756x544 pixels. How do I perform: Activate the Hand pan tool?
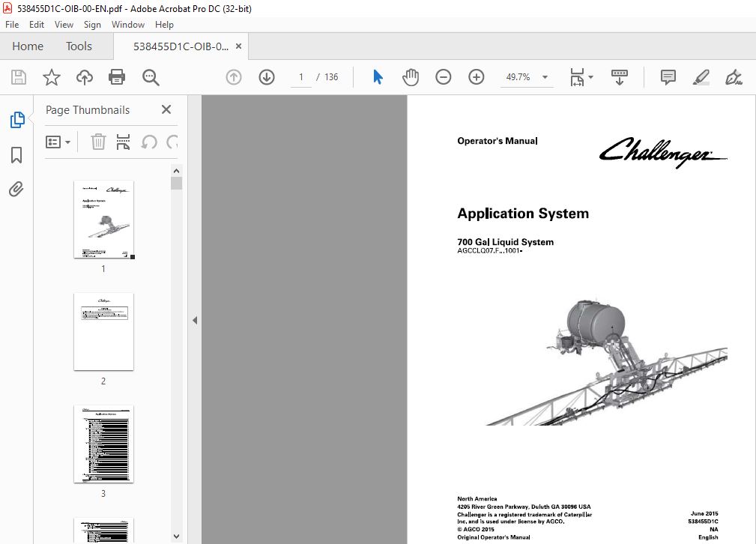click(411, 77)
